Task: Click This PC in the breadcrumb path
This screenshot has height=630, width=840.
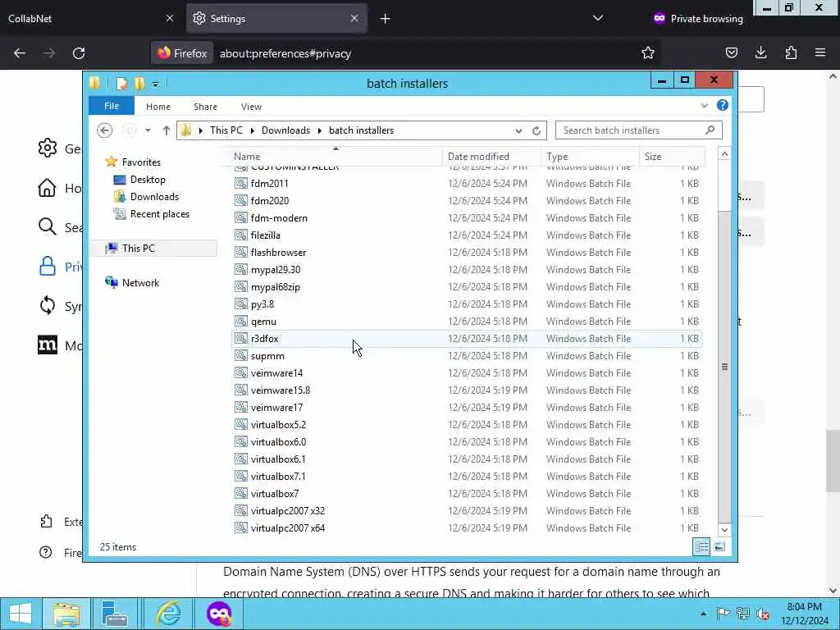Action: [226, 130]
